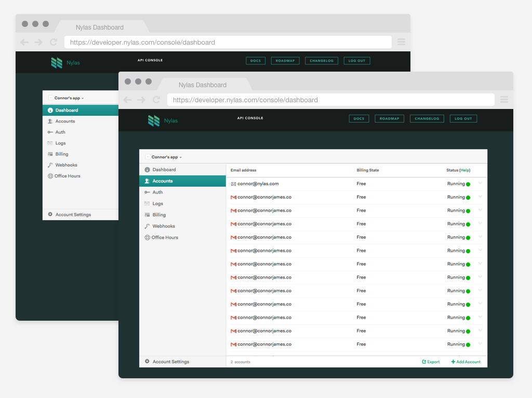Screen dimensions: 532x398
Task: Open hamburger menu in back browser window
Action: tap(402, 42)
